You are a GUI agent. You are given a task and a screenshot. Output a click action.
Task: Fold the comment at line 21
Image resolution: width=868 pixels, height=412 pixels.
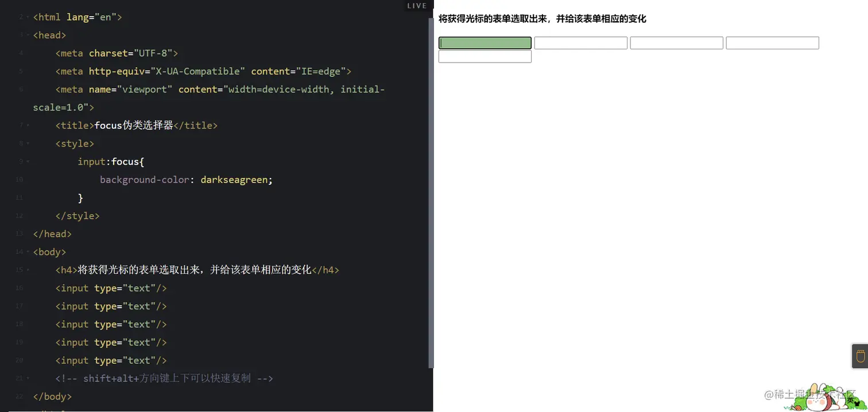(x=28, y=378)
